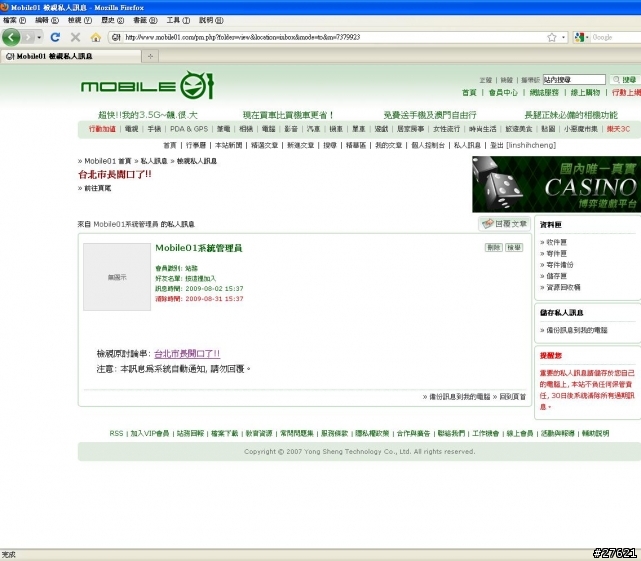Click the 隱私權政策 footer link
Image resolution: width=641 pixels, height=561 pixels.
[372, 433]
